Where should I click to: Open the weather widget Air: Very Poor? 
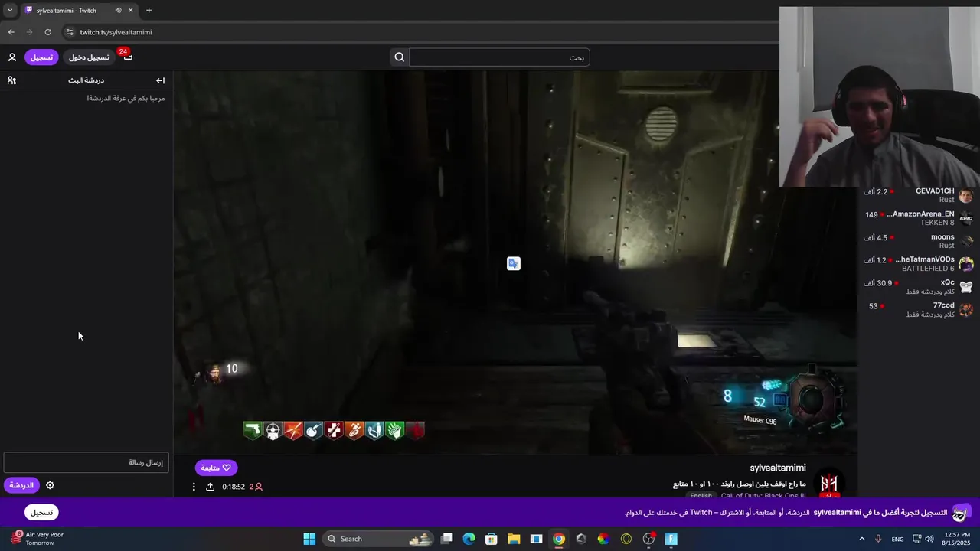37,539
